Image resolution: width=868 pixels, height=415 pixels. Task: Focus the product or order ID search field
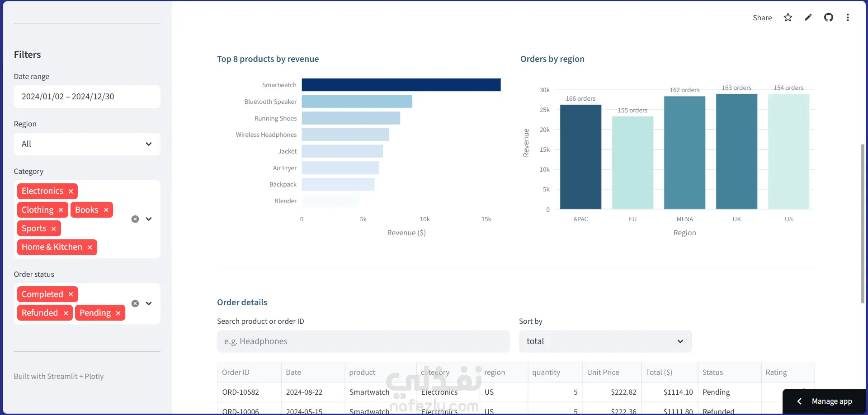363,341
